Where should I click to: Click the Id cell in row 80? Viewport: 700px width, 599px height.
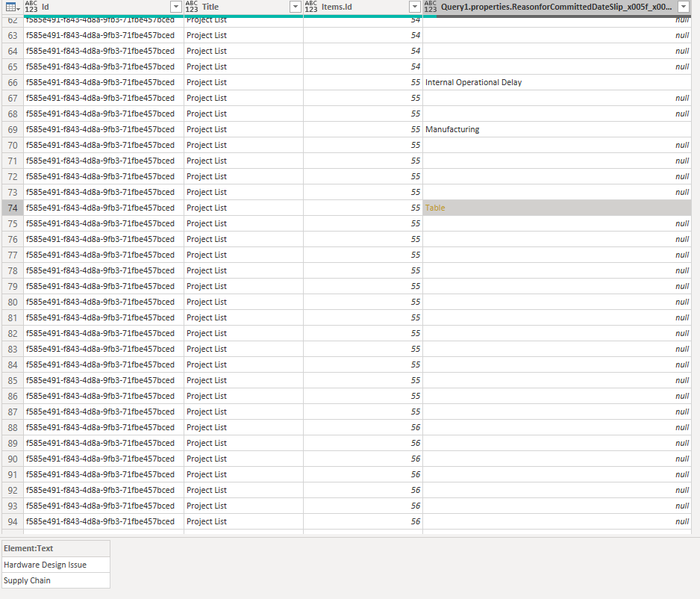tap(104, 302)
